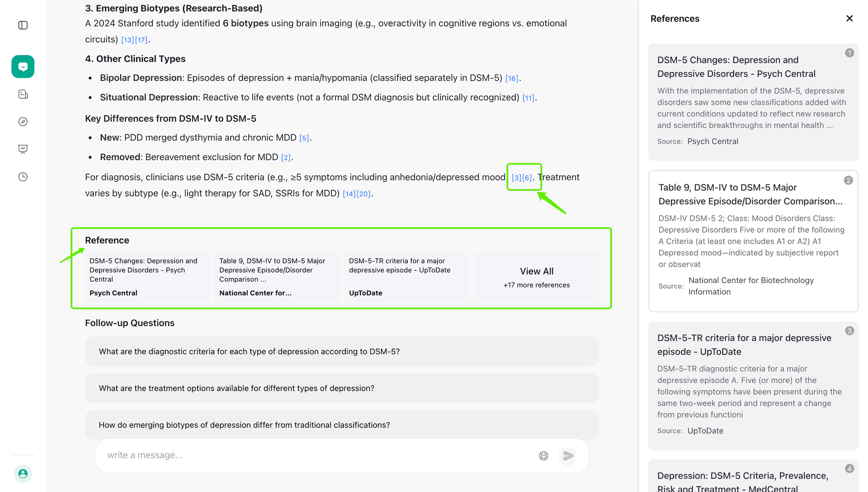
Task: Open citation [13] after biotypes sentence
Action: 127,40
